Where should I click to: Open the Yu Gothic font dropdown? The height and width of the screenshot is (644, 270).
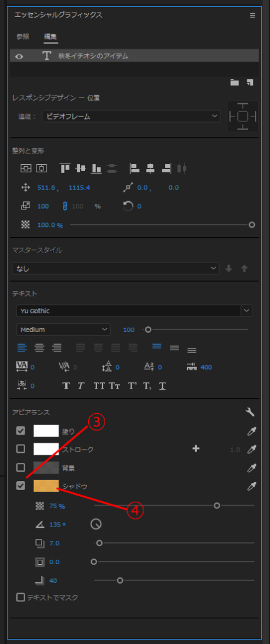[135, 311]
